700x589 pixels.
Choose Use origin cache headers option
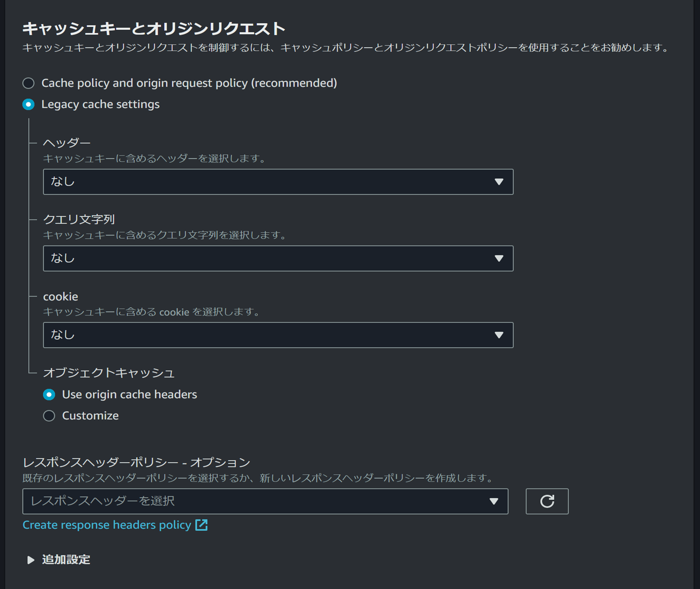tap(49, 395)
